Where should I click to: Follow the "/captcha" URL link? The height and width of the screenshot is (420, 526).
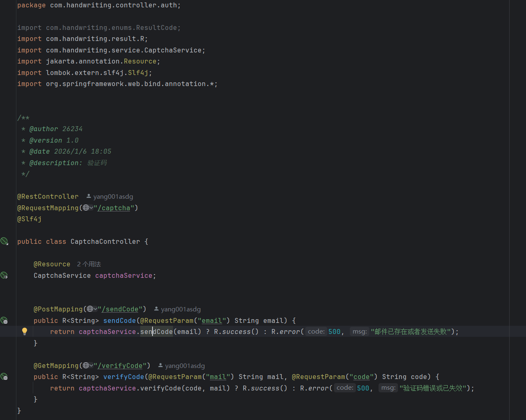pos(114,208)
